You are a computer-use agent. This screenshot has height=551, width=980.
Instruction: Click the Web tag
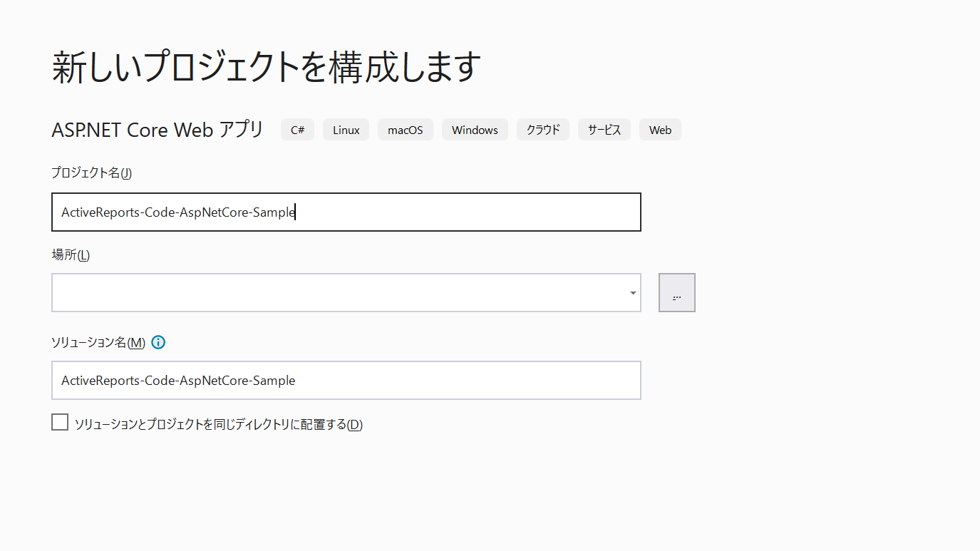[660, 130]
